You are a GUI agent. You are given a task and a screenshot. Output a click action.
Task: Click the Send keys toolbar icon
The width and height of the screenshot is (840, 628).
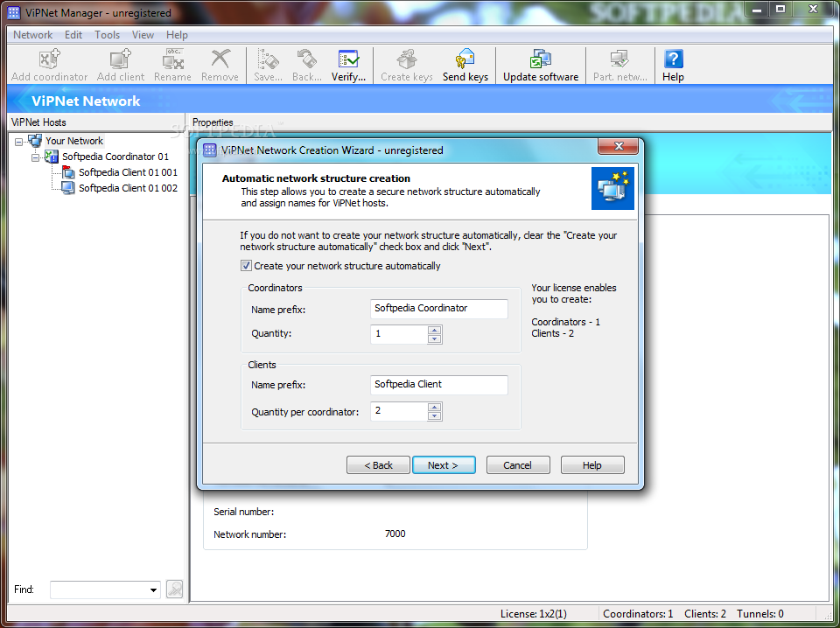click(465, 59)
